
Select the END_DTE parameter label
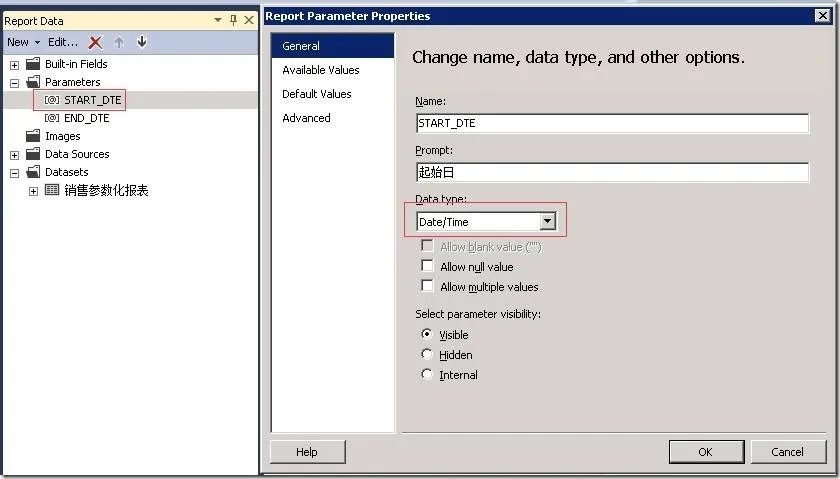coord(87,118)
